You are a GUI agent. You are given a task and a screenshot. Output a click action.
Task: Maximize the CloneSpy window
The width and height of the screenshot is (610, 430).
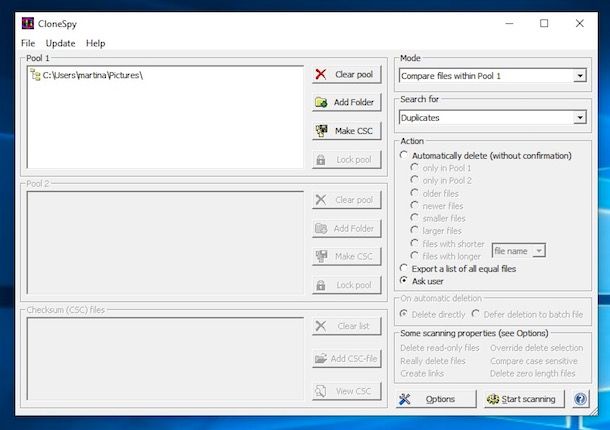[544, 23]
